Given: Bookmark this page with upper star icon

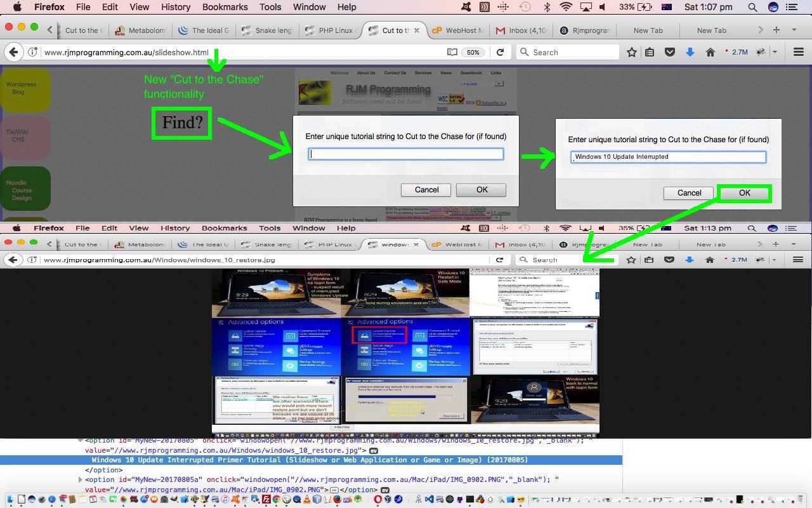Looking at the screenshot, I should pos(632,52).
